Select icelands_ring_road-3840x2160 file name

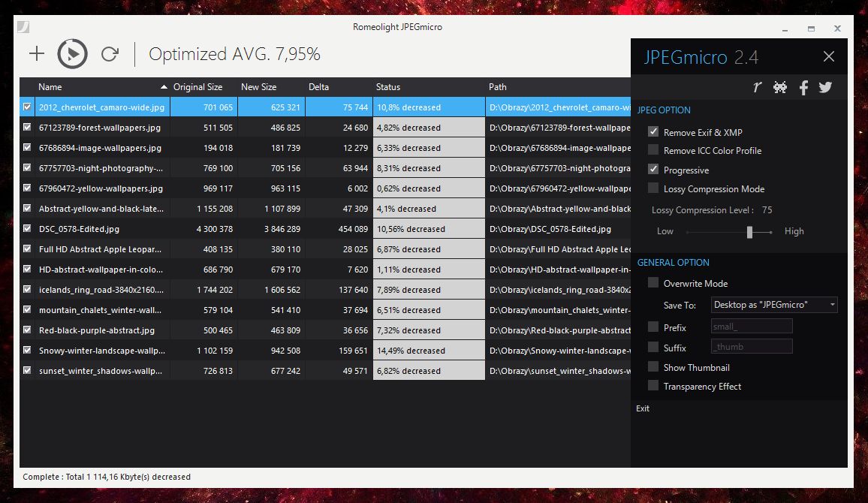(x=101, y=289)
